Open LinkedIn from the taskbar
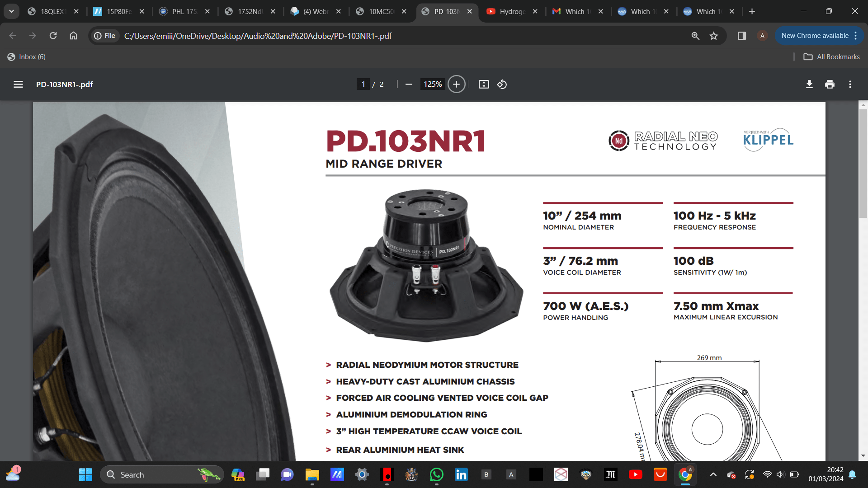 tap(461, 474)
